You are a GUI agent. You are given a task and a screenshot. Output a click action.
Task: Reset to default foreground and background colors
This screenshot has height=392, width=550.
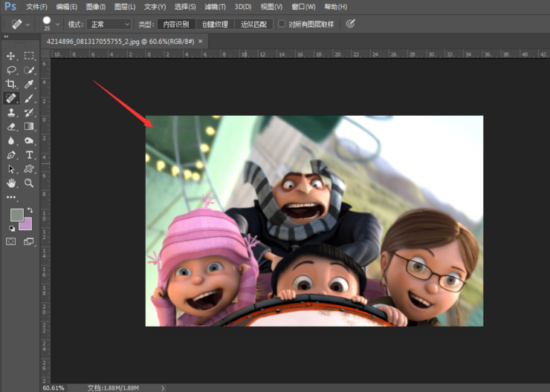point(12,229)
